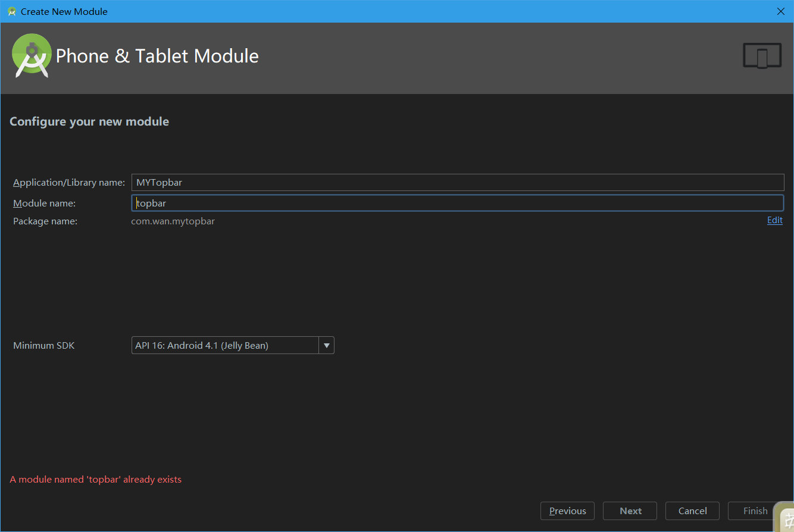Click the Minimum SDK label
The height and width of the screenshot is (532, 794).
(x=44, y=346)
